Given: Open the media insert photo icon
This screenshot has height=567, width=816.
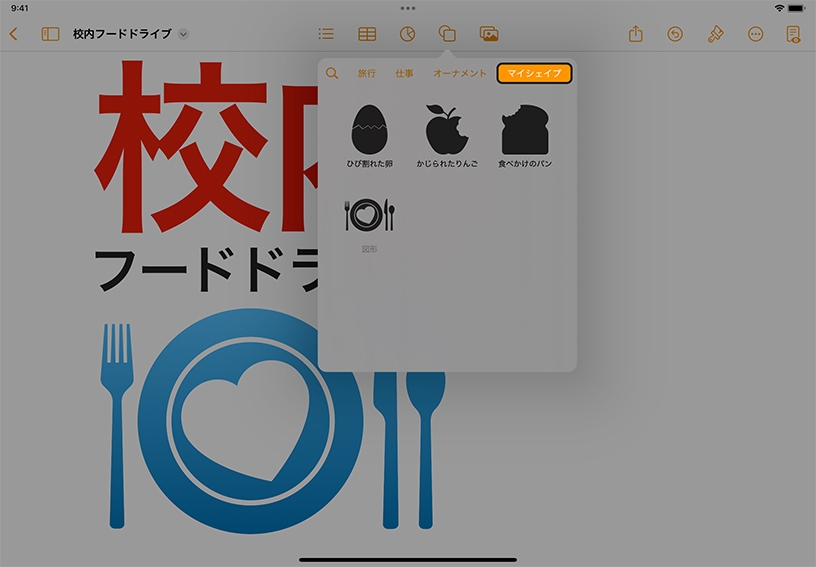Looking at the screenshot, I should pos(489,34).
